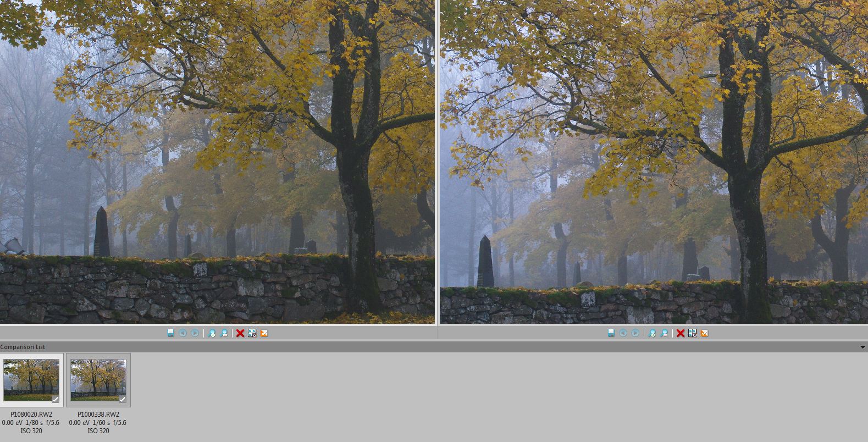Go to previous image in left pane
868x442 pixels.
point(183,333)
